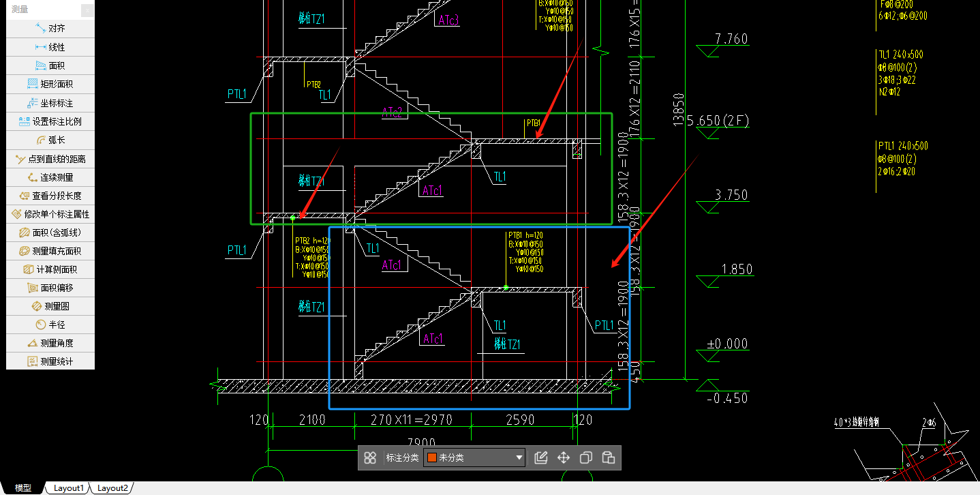Switch to the Layout2 tab
980x495 pixels.
(112, 488)
